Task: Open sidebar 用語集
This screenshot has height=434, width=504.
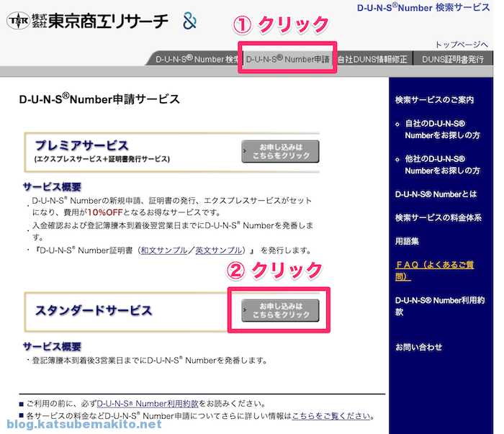Action: pyautogui.click(x=407, y=241)
